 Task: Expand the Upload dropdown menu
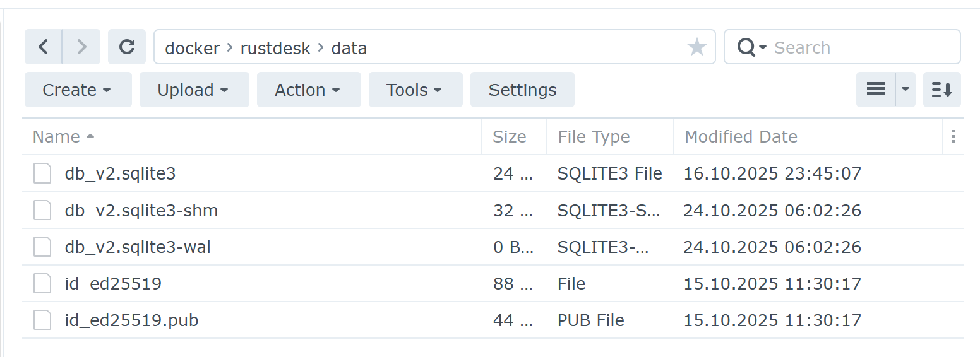pos(194,90)
